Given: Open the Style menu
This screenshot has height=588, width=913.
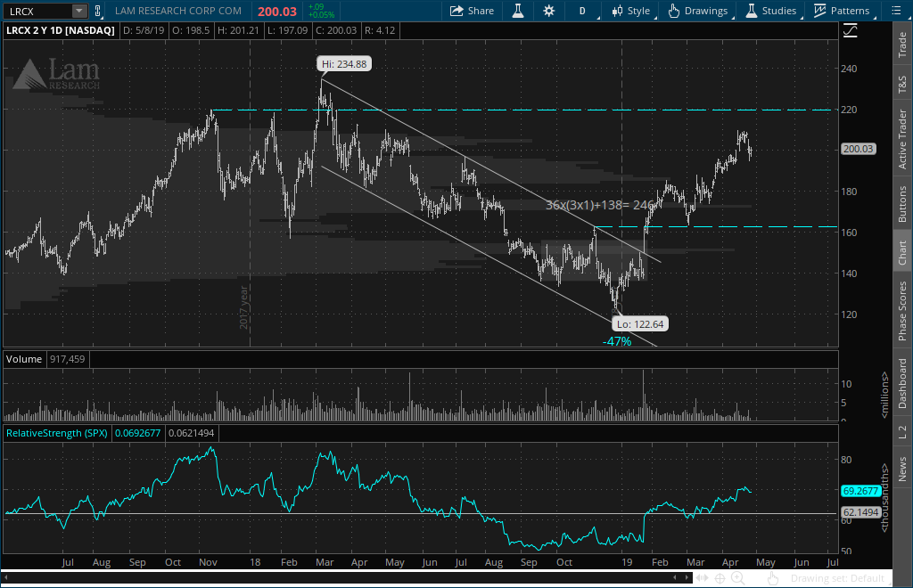Looking at the screenshot, I should click(629, 11).
